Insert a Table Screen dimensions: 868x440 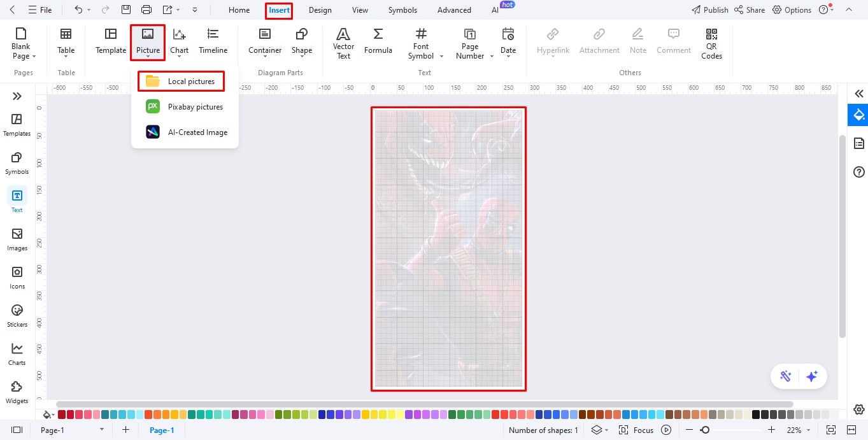[66, 43]
